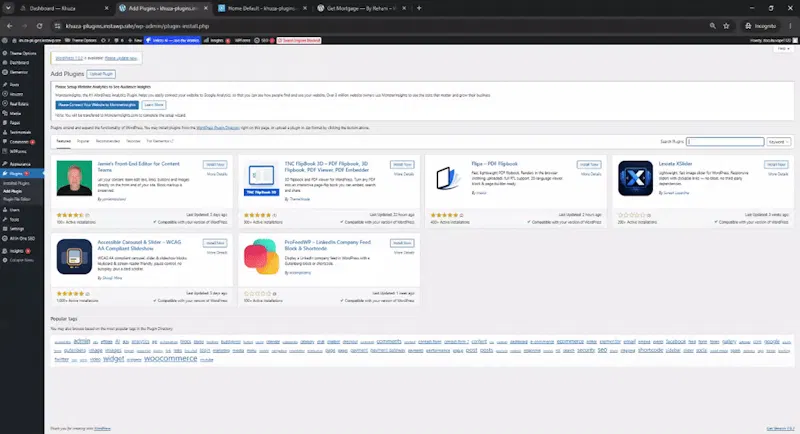800x434 pixels.
Task: Switch to the Favorites plugins tab
Action: click(x=133, y=141)
